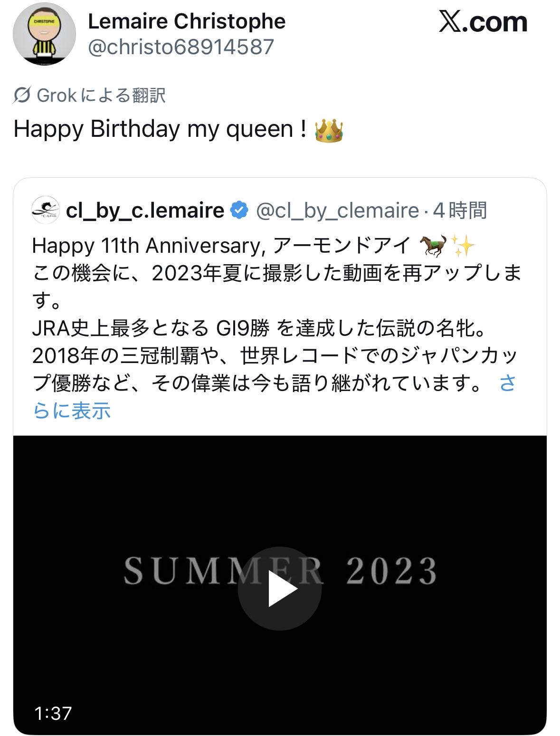Click Lemaire Christophe's profile avatar
This screenshot has width=560, height=736.
point(44,34)
